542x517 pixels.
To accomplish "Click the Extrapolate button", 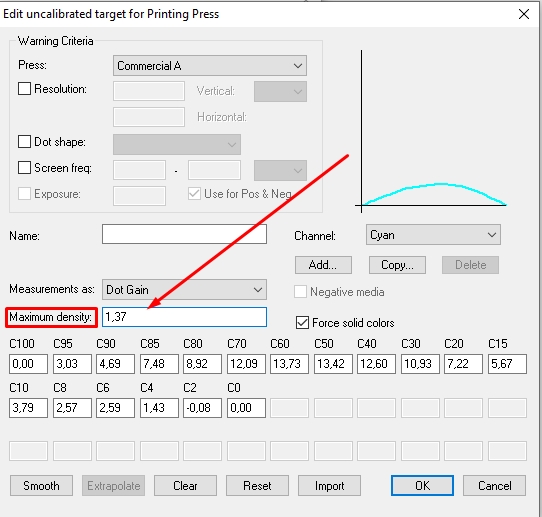I will pos(113,486).
